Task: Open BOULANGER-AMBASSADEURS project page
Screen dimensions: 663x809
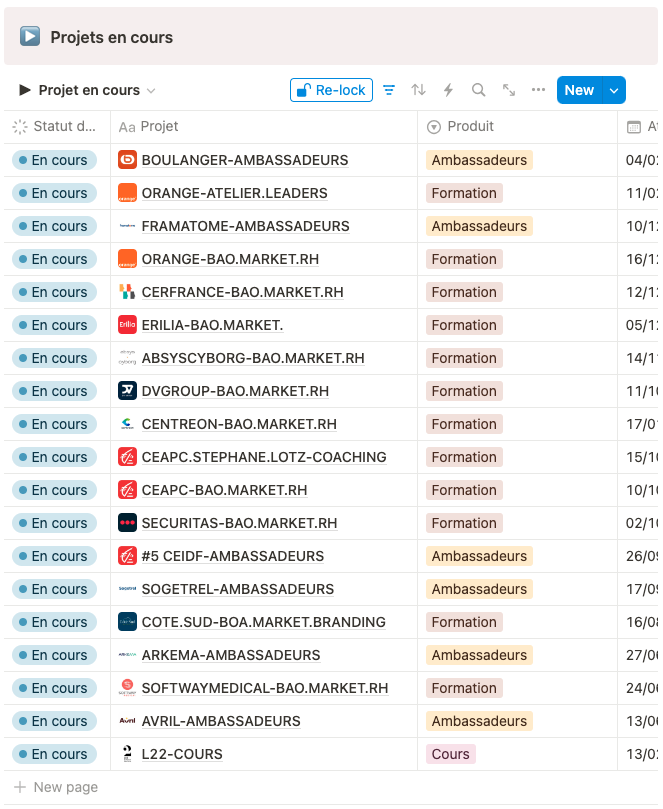Action: tap(245, 160)
